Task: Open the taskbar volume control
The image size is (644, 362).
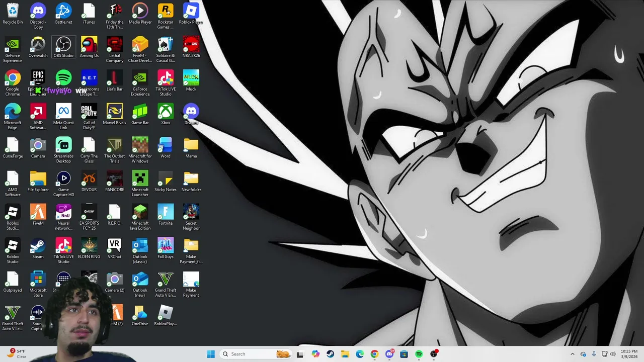Action: (x=612, y=354)
